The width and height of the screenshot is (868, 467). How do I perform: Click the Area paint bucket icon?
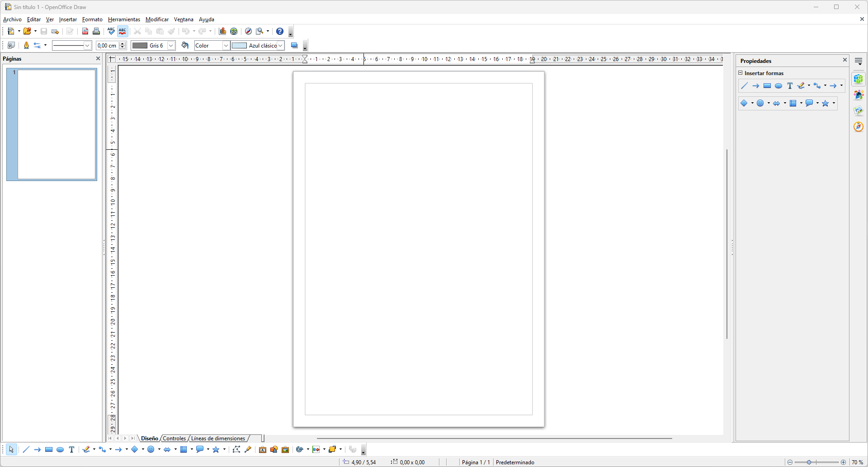click(x=185, y=45)
